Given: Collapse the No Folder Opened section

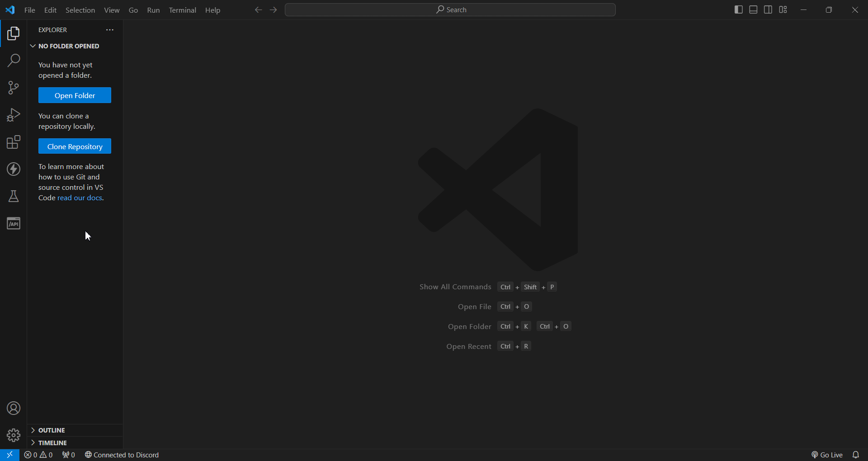Looking at the screenshot, I should pyautogui.click(x=75, y=46).
